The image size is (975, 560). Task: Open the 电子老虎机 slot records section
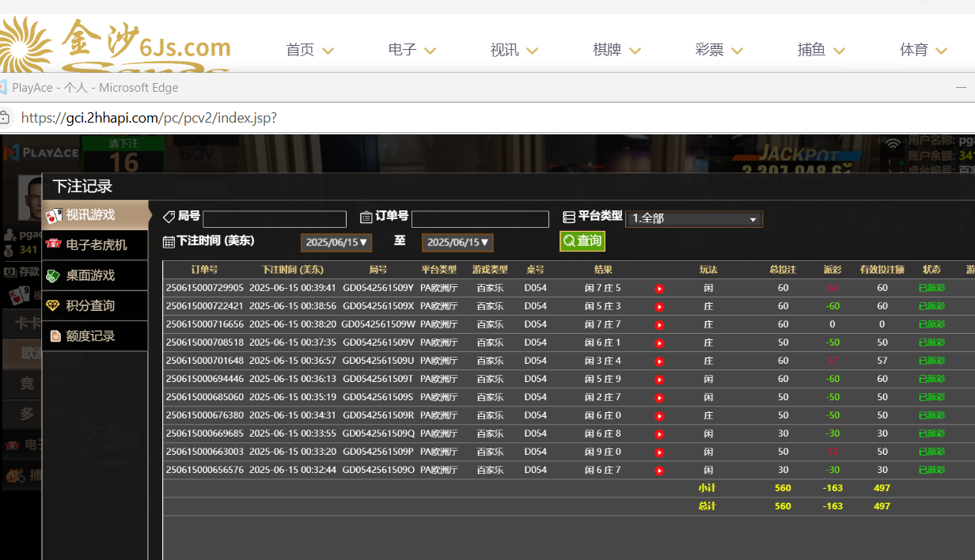(96, 245)
